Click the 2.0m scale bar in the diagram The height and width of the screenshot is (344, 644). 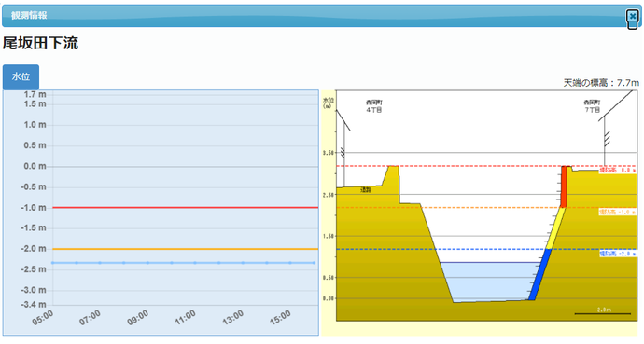tap(603, 312)
